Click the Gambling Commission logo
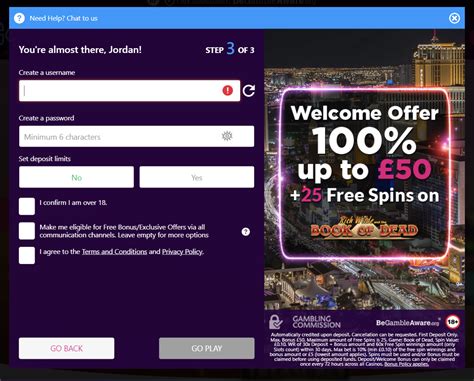The image size is (474, 381). click(305, 322)
